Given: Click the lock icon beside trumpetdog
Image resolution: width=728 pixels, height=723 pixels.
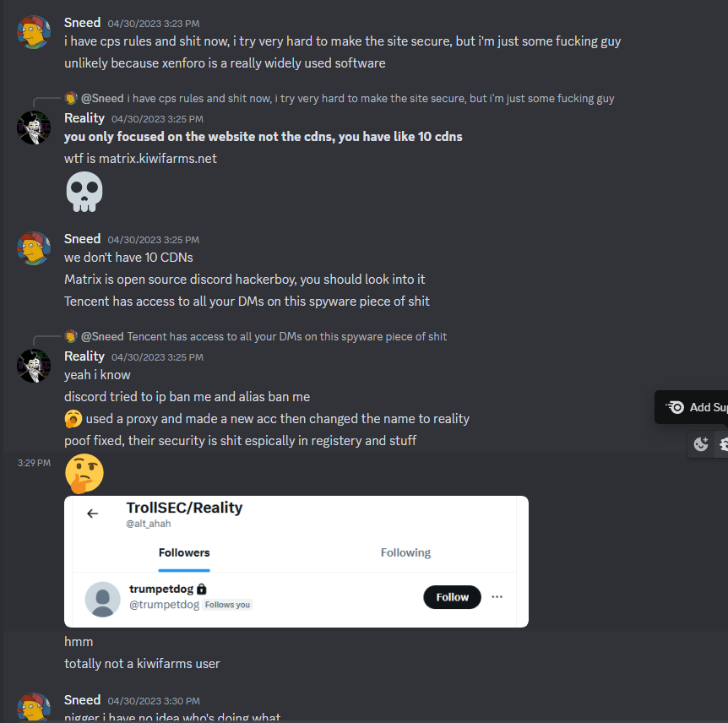Looking at the screenshot, I should [201, 589].
